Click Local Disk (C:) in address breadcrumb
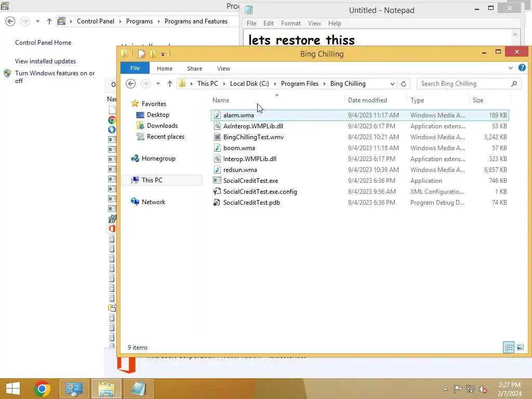532x399 pixels. pos(249,84)
